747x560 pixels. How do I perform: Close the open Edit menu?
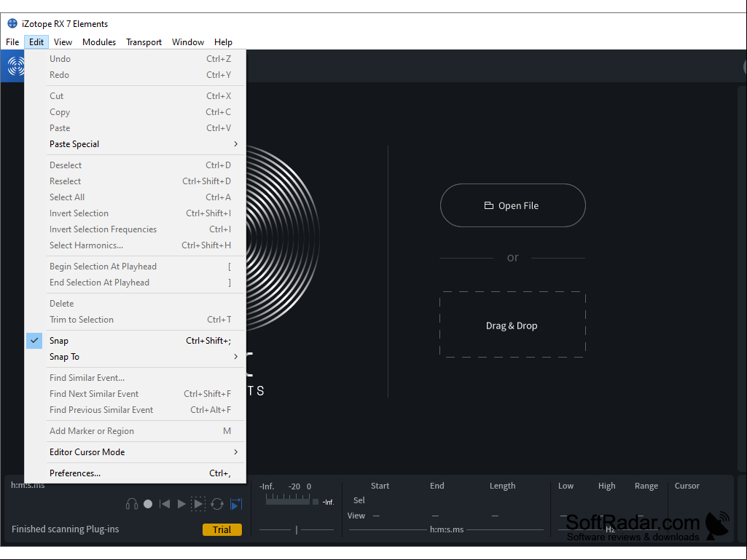(36, 42)
